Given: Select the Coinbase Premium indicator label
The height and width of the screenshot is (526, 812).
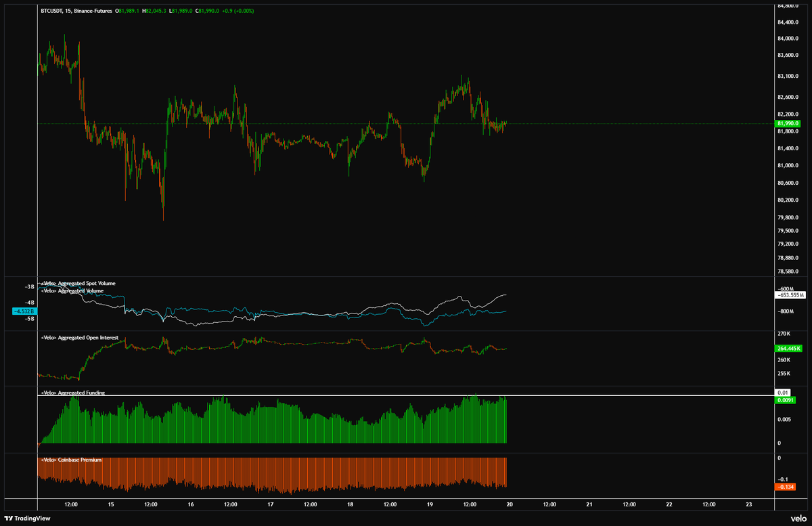Looking at the screenshot, I should coord(71,460).
